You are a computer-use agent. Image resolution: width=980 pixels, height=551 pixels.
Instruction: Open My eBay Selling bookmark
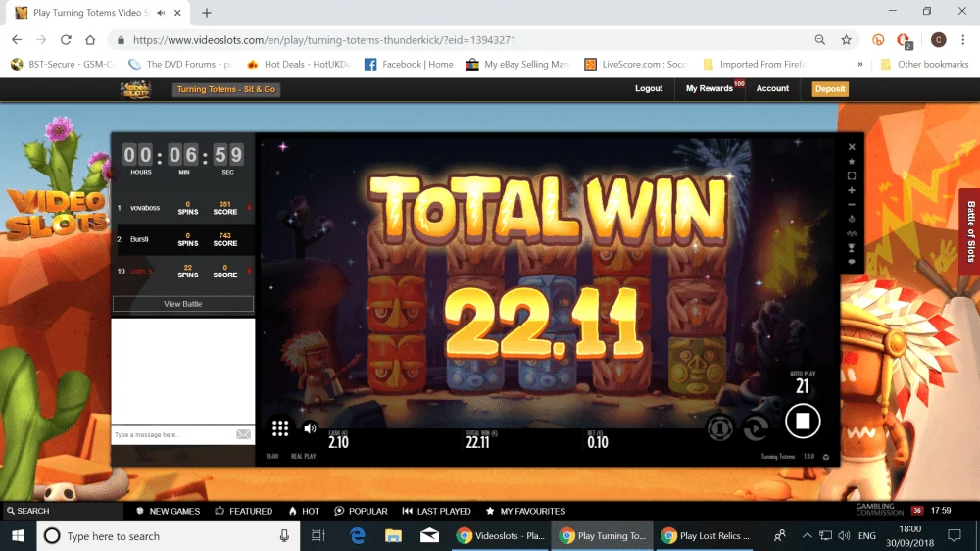518,65
